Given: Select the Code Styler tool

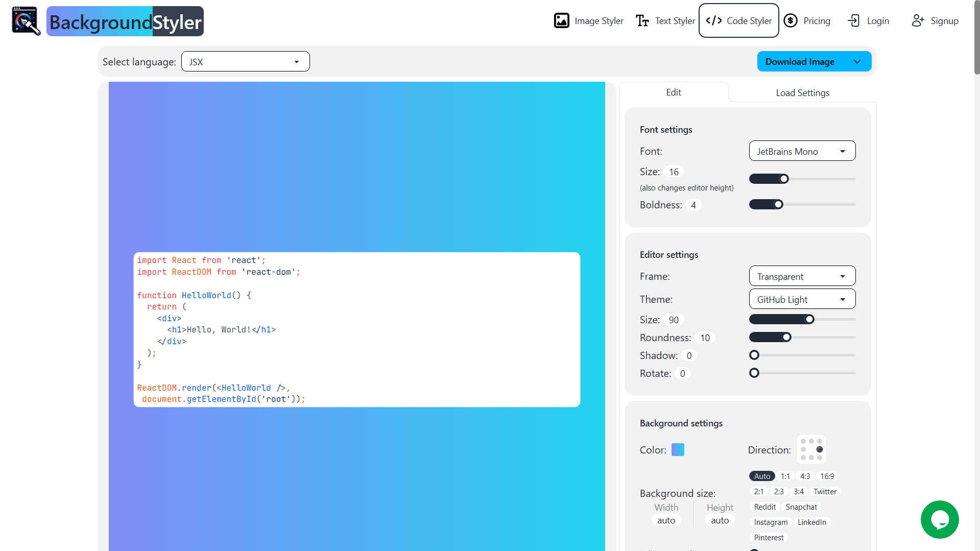Looking at the screenshot, I should 738,20.
